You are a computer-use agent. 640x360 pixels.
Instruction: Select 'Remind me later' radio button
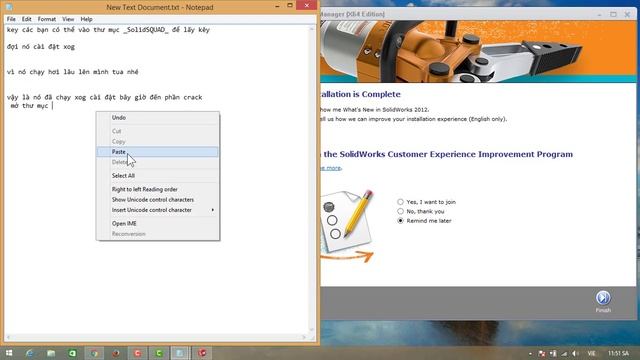coord(400,220)
